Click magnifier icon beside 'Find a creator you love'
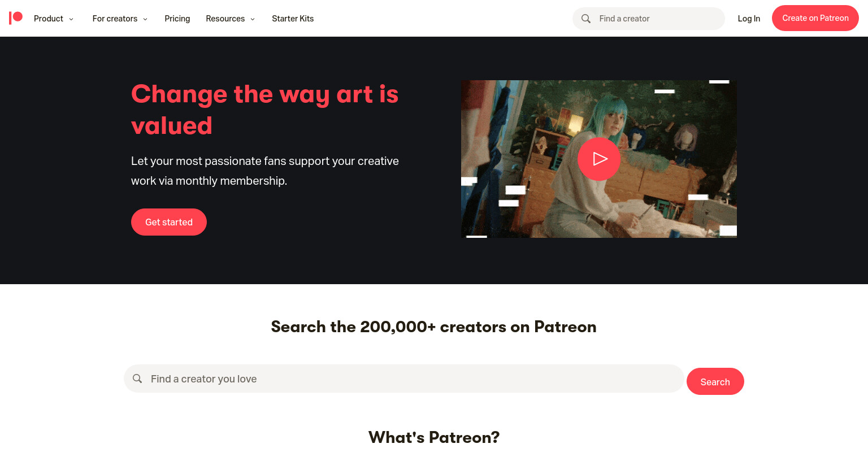The height and width of the screenshot is (461, 868). click(137, 379)
